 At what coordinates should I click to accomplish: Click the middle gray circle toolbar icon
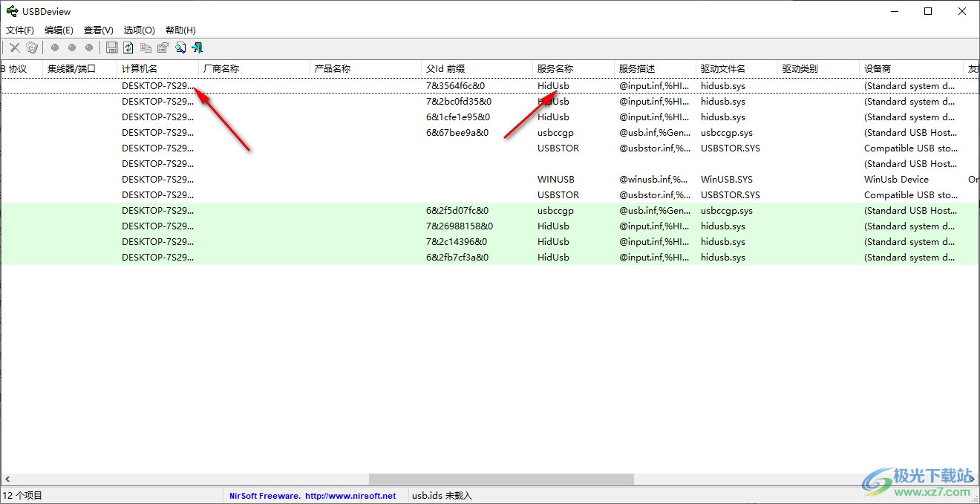pyautogui.click(x=72, y=48)
